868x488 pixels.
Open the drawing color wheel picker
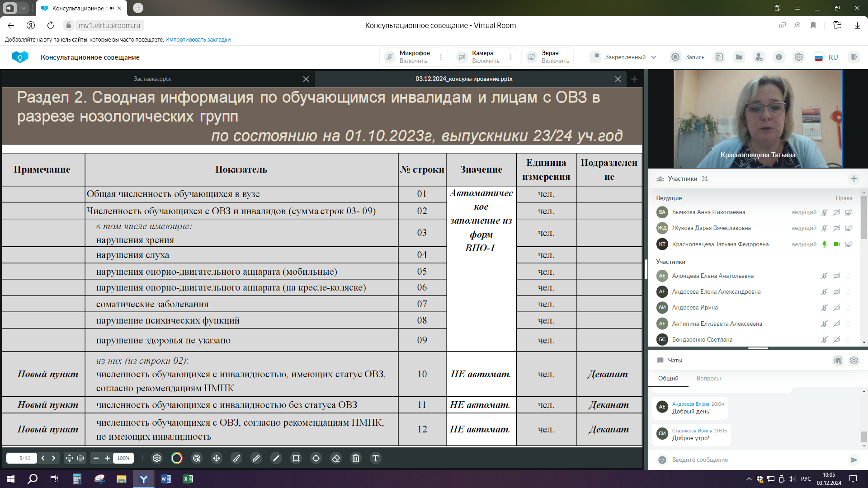[177, 458]
